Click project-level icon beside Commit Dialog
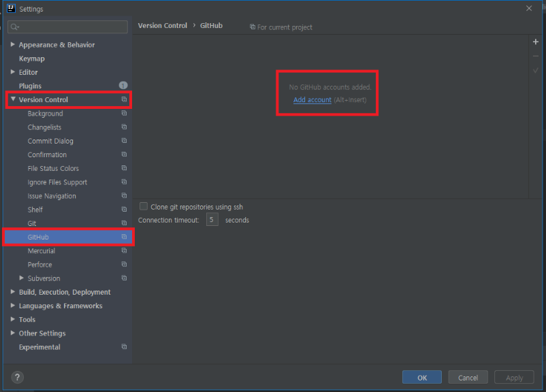The image size is (546, 392). coord(124,141)
